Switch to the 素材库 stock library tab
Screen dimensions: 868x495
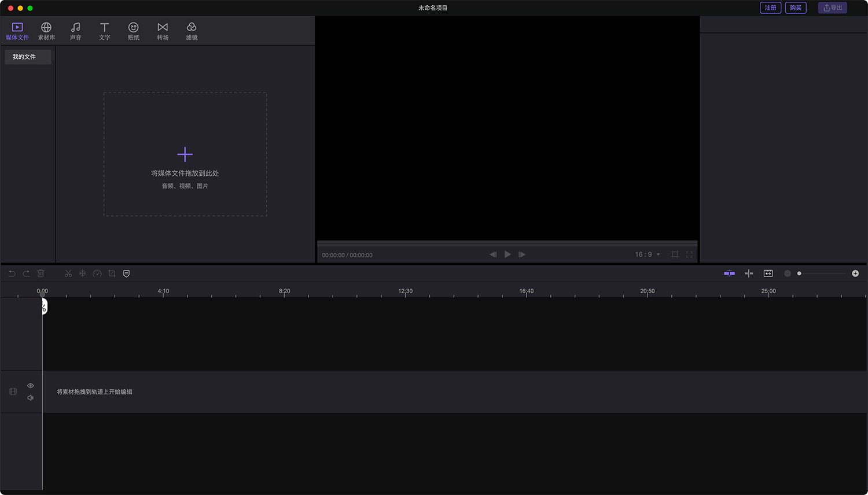[46, 31]
